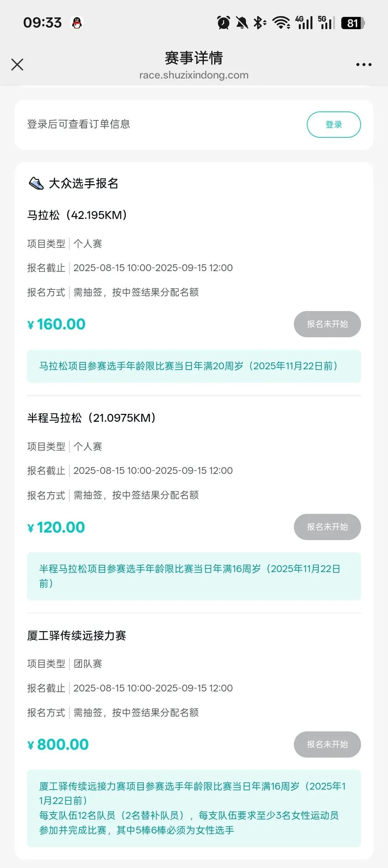The width and height of the screenshot is (388, 868).
Task: Tap the muted bell status icon
Action: click(242, 23)
